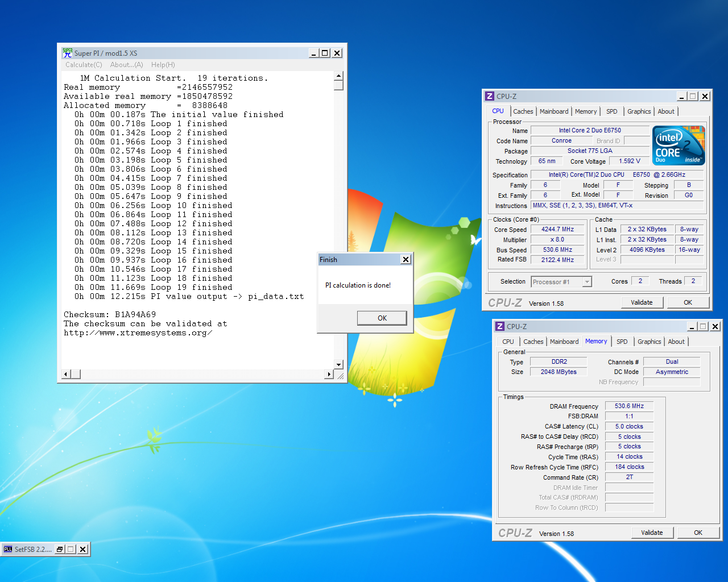728x582 pixels.
Task: Click the Cycle Time (tRAS) value 14 clocks
Action: click(x=629, y=456)
